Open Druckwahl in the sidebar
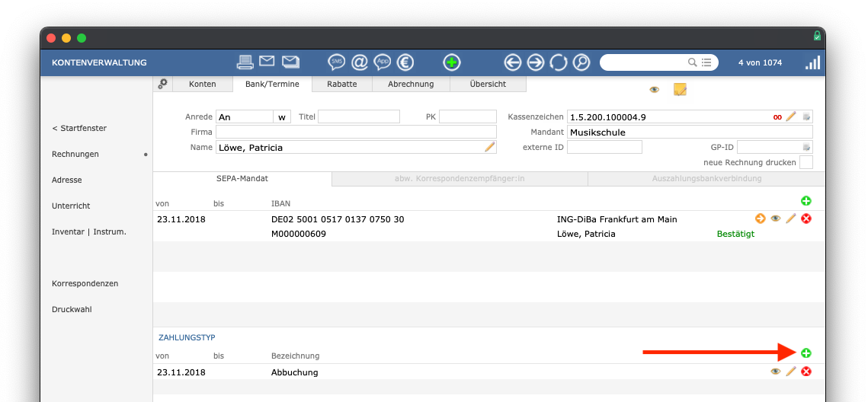868x402 pixels. 72,310
